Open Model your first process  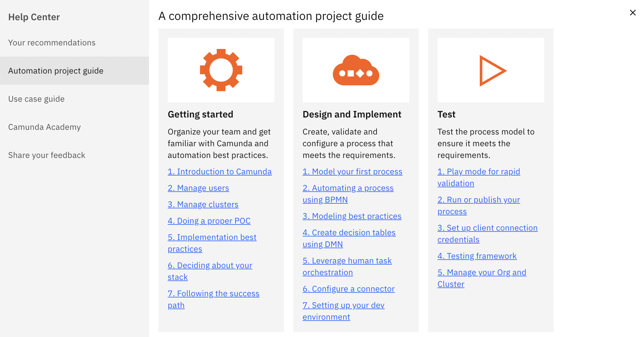[352, 171]
